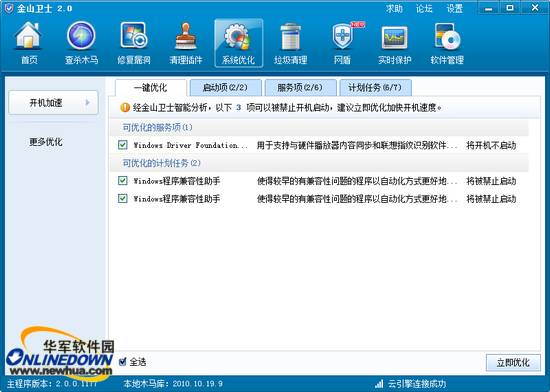Click first 将被禁止启动 status text

tap(491, 181)
